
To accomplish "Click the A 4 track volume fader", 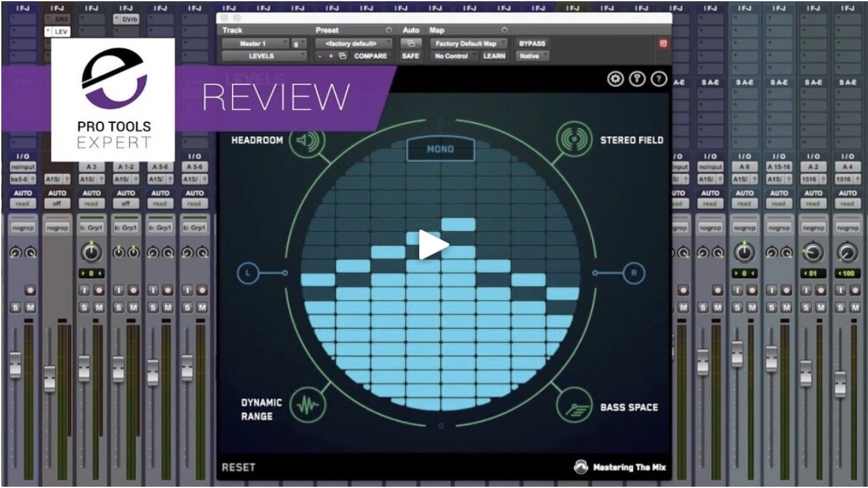I will click(x=840, y=384).
